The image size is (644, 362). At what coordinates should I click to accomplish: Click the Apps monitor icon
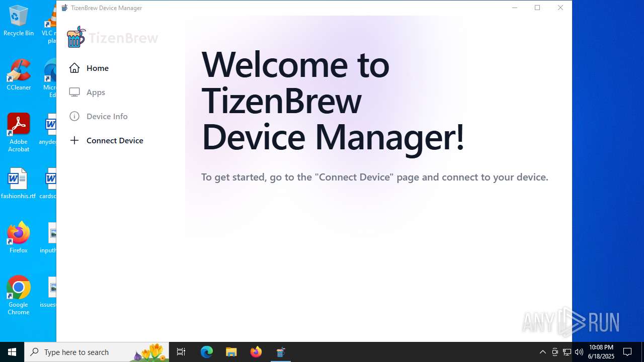74,92
